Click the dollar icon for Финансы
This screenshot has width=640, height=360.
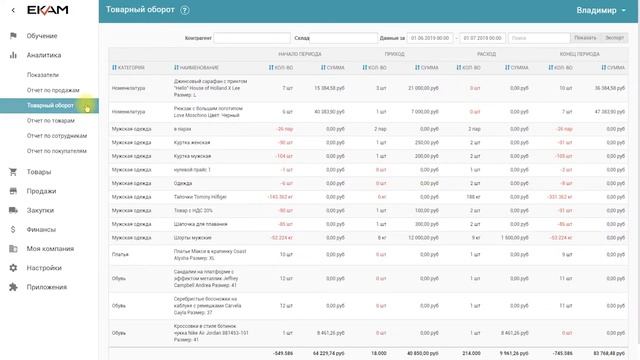point(13,229)
